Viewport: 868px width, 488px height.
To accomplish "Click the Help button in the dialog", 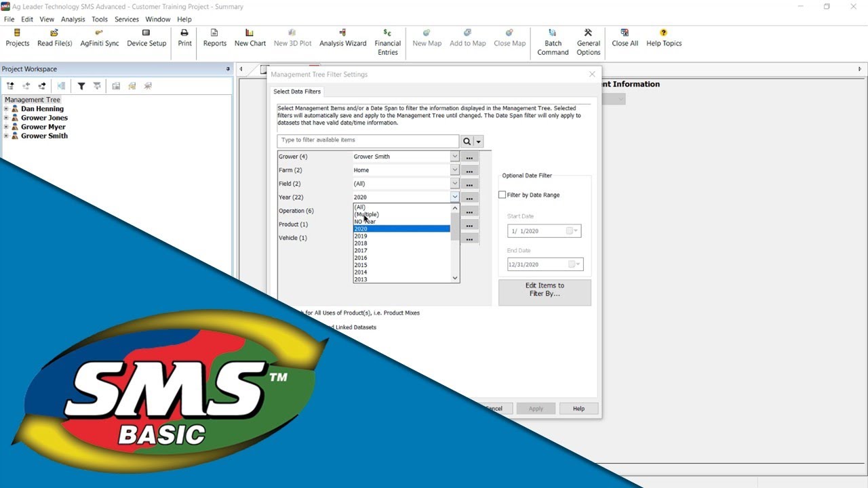I will pos(578,409).
